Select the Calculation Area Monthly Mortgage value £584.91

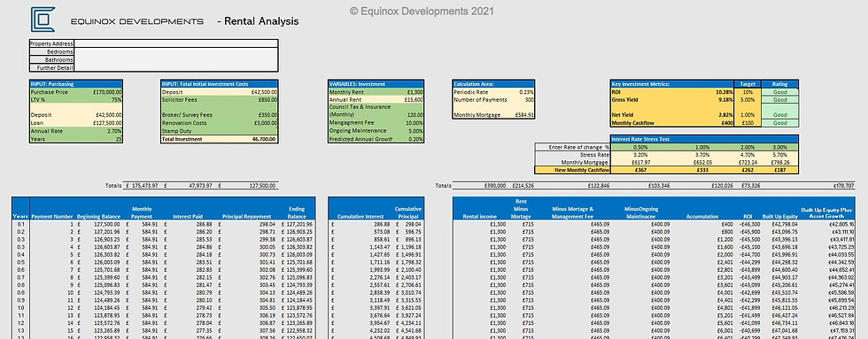525,115
